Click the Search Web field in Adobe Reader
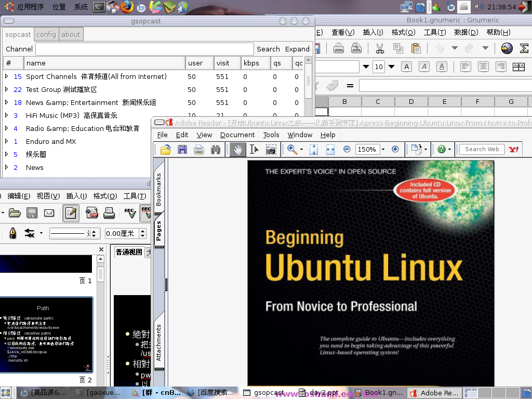 pyautogui.click(x=482, y=149)
